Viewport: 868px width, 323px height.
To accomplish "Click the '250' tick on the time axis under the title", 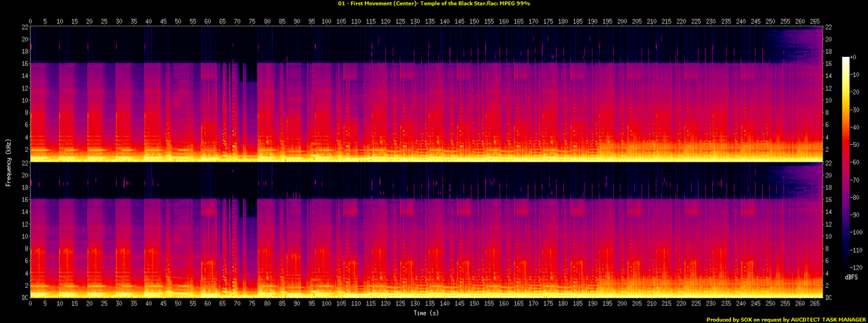I will click(769, 21).
